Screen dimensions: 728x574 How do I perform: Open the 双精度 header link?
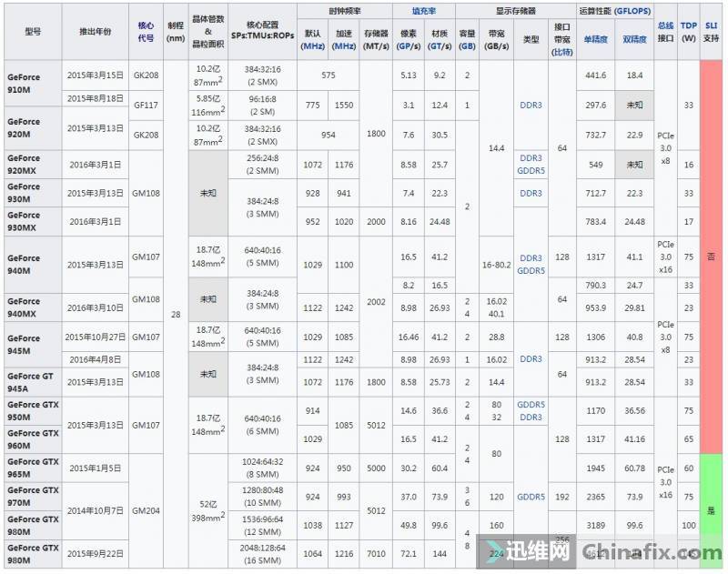pyautogui.click(x=634, y=39)
